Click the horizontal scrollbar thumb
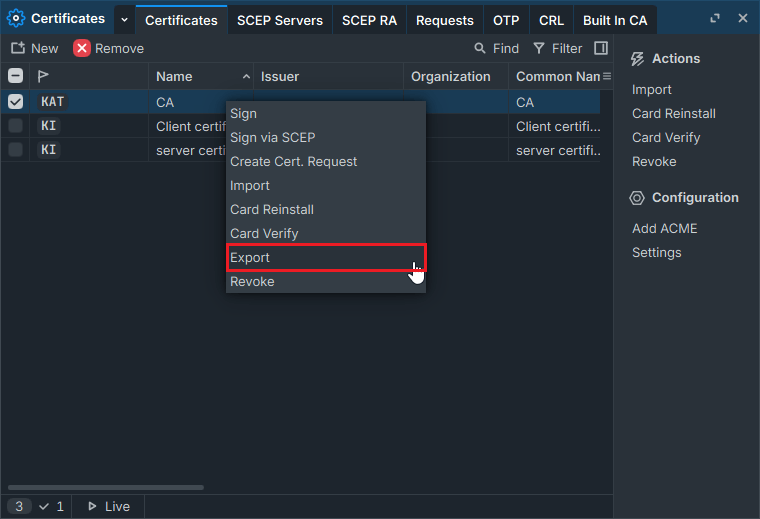Viewport: 760px width, 519px height. pos(106,488)
